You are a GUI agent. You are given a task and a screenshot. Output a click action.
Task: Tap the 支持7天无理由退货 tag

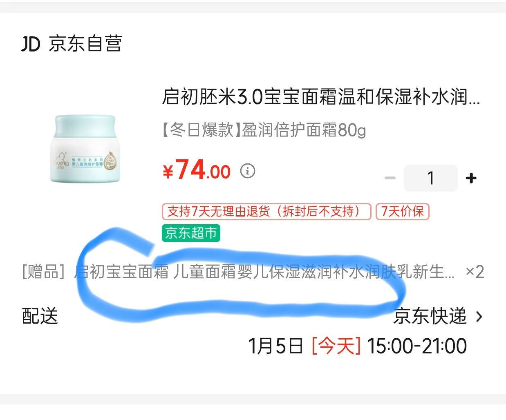coord(266,211)
